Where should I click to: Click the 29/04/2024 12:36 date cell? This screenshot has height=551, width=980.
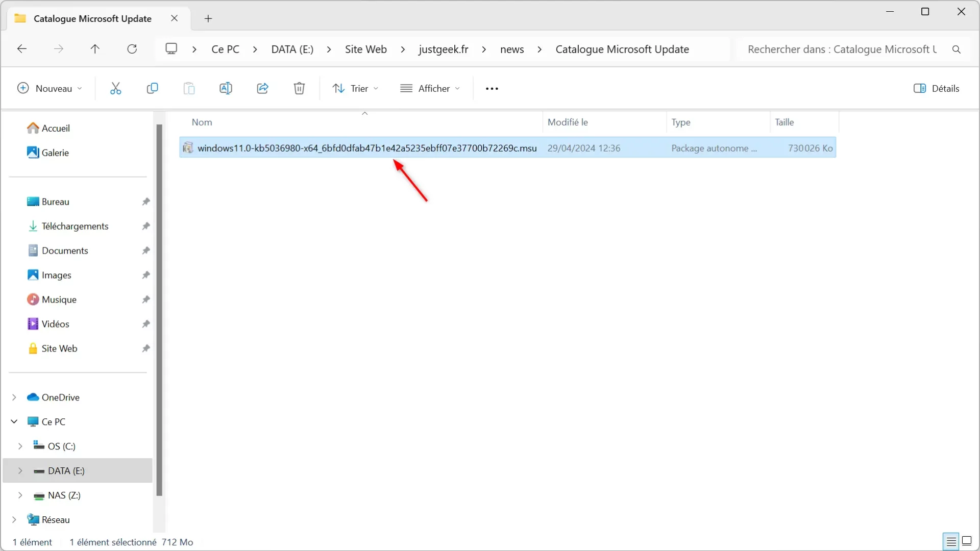[584, 148]
